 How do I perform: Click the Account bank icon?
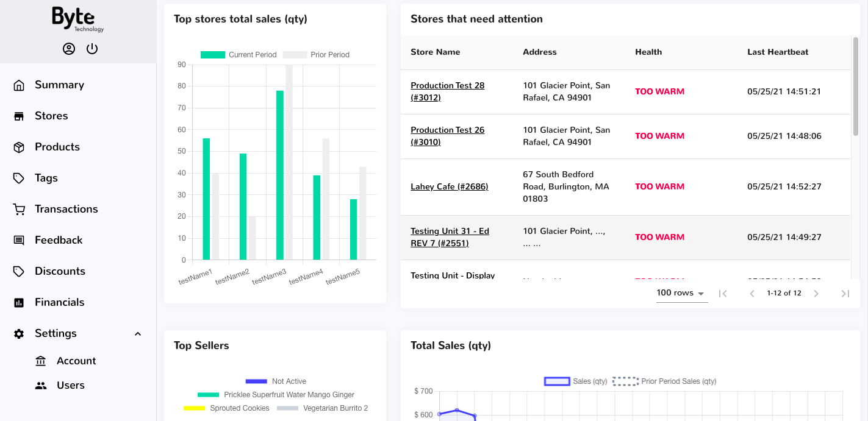tap(41, 361)
